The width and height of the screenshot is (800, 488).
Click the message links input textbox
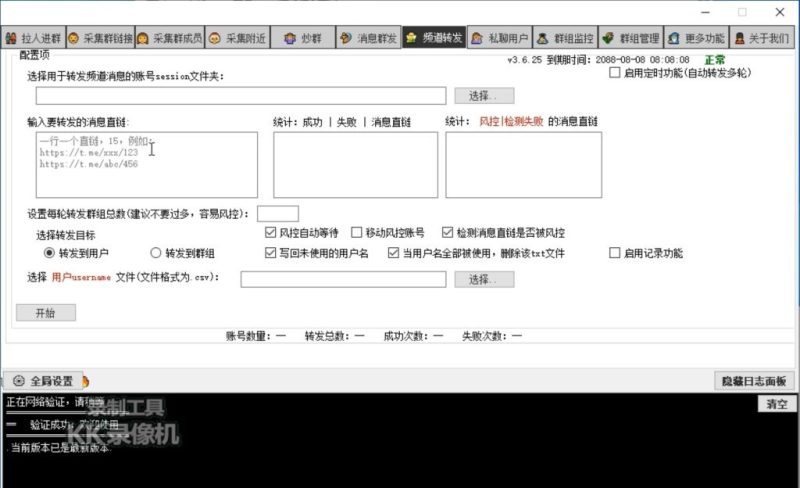tap(147, 165)
